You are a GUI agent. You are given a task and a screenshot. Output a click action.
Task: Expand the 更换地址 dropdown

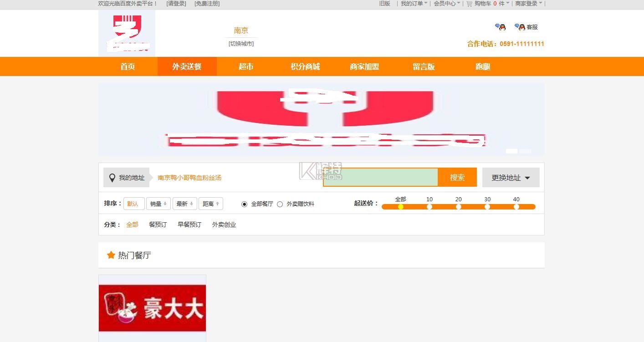click(x=511, y=178)
